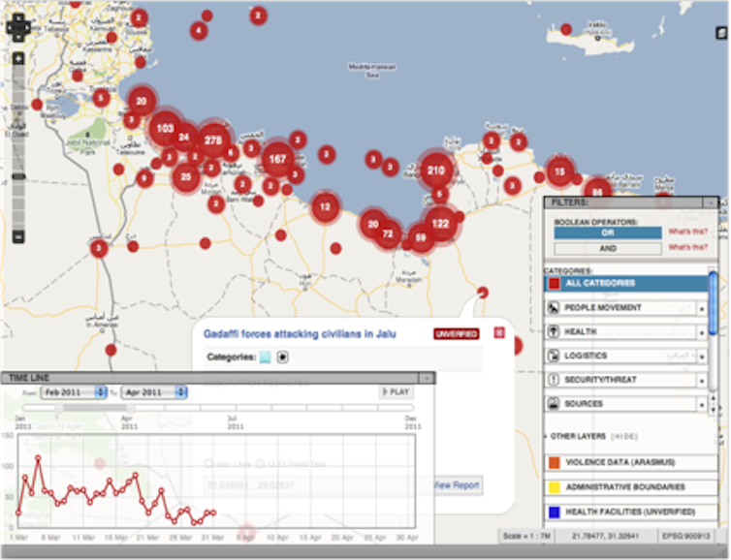Image resolution: width=731 pixels, height=560 pixels.
Task: Click the View Report link
Action: click(x=458, y=485)
